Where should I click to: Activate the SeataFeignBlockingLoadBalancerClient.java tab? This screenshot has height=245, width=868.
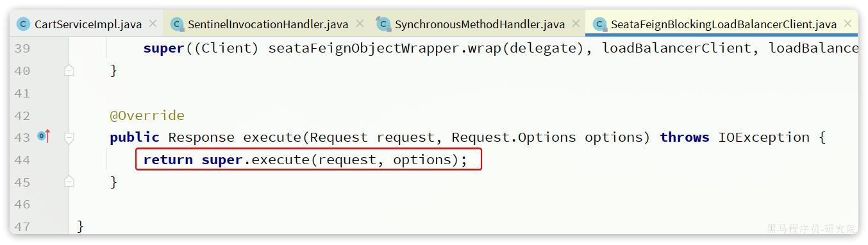click(x=722, y=24)
